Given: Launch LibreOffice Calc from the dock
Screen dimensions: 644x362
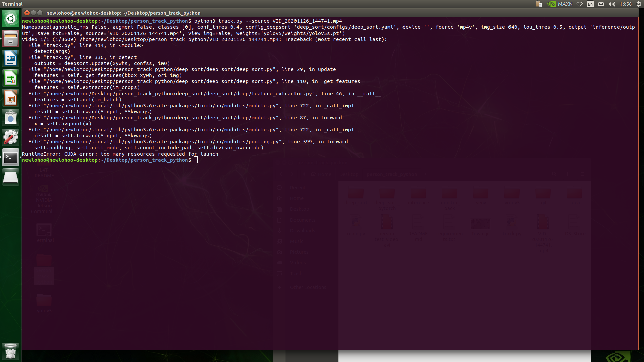Looking at the screenshot, I should point(11,78).
